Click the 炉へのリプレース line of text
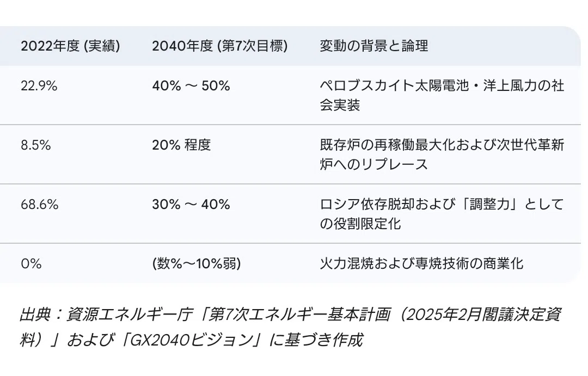 (373, 164)
